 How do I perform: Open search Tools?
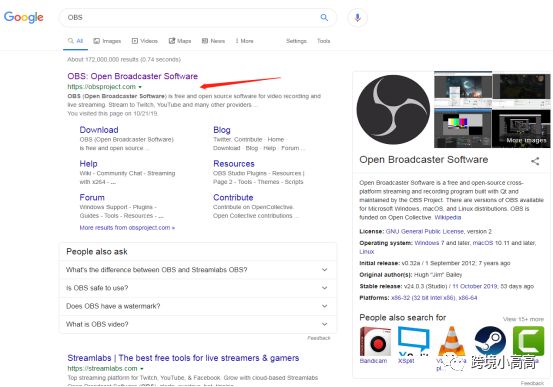(x=323, y=41)
